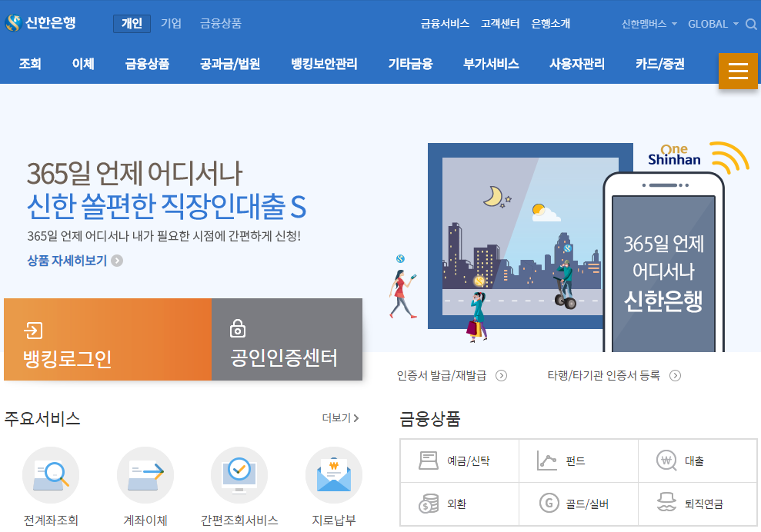Click the 지로납부 label
761x532 pixels.
[x=334, y=520]
